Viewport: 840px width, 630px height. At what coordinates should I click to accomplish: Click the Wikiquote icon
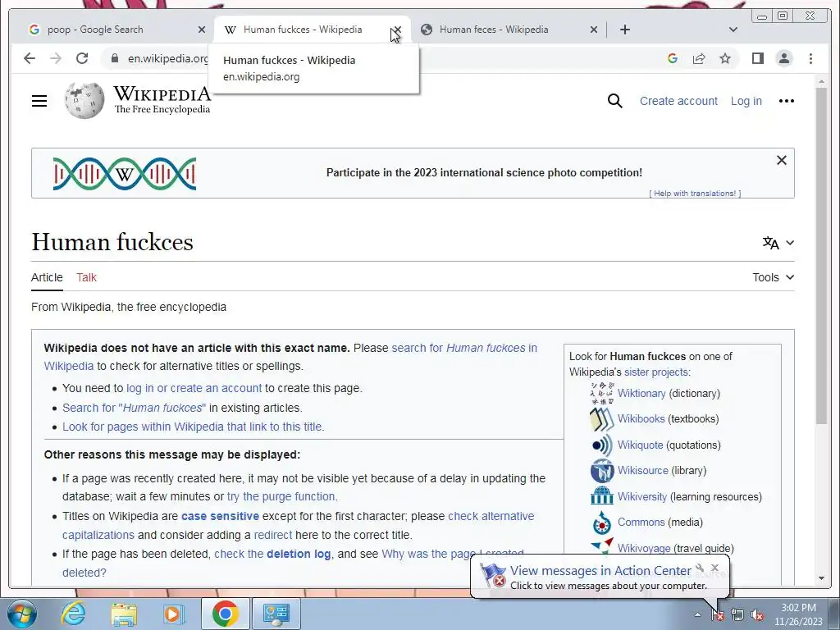click(601, 445)
